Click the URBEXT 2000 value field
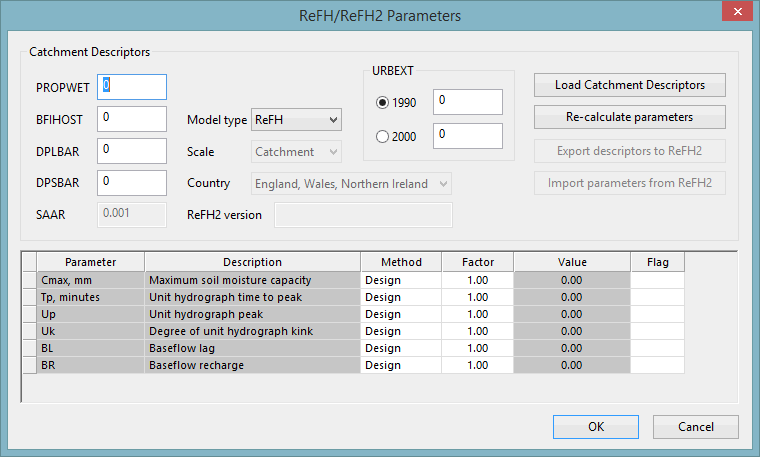Screen dimensions: 760x457 pos(468,135)
